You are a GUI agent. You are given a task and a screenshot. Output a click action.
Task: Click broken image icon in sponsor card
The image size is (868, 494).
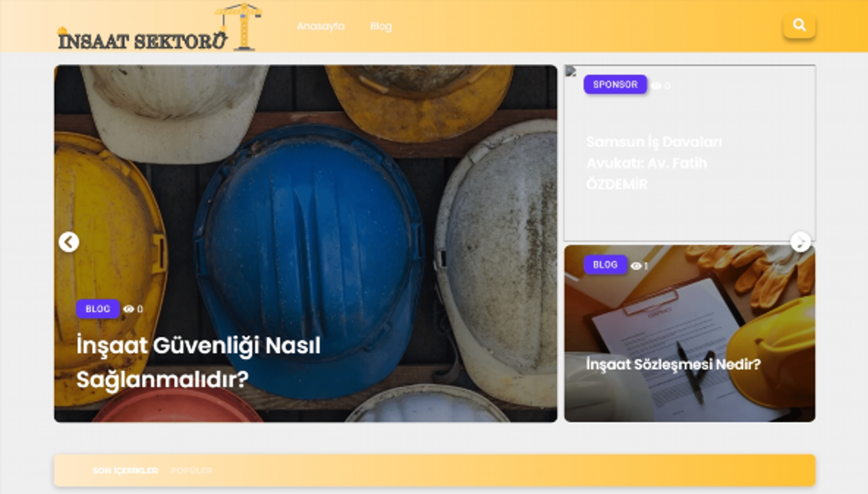(571, 71)
